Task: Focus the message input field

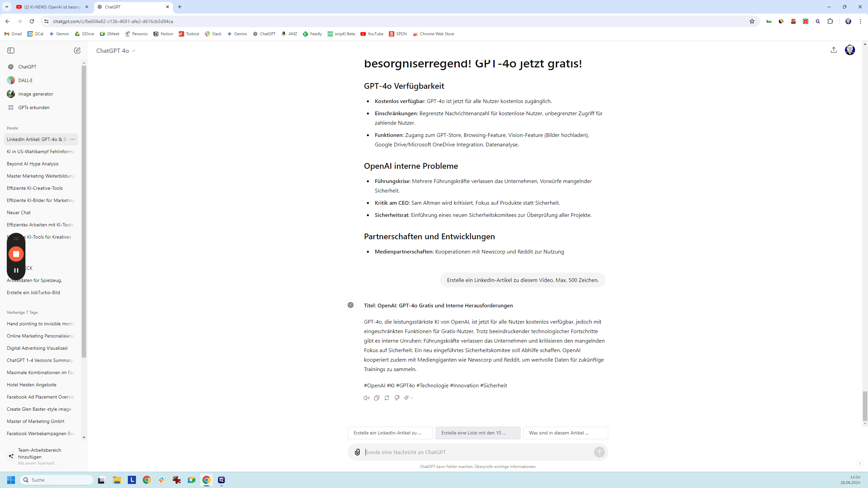Action: click(x=478, y=452)
